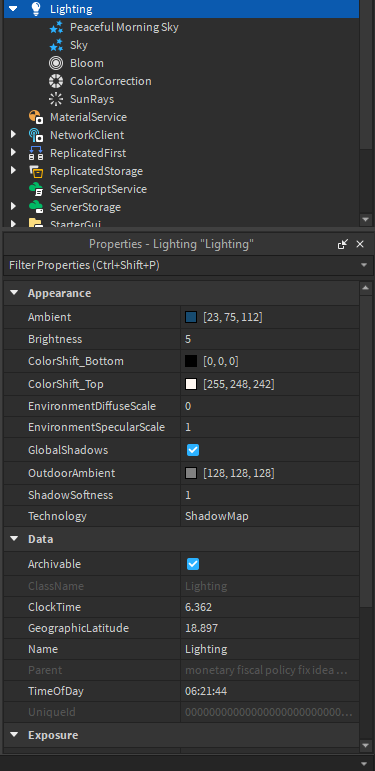Screen dimensions: 375x771
Task: Click the ReplicatedFirst icon
Action: click(36, 153)
